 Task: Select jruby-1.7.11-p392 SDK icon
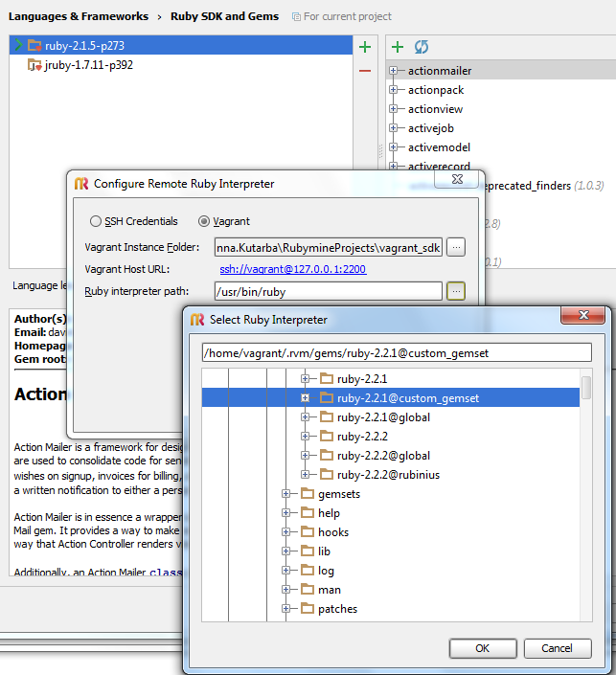[34, 65]
